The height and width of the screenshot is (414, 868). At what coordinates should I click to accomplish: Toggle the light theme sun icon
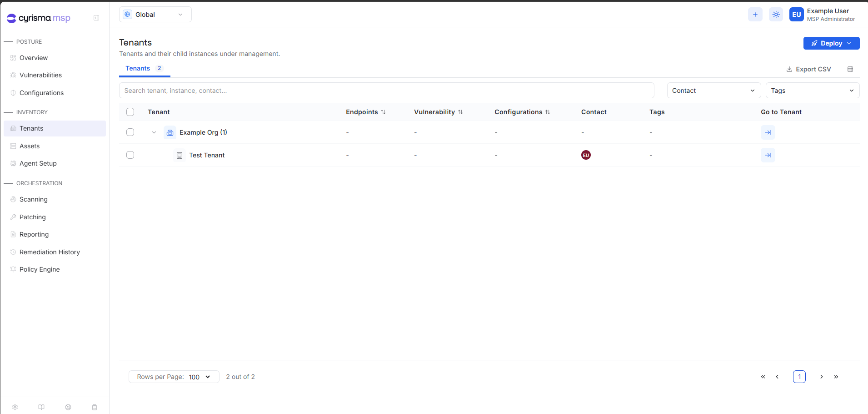point(776,15)
